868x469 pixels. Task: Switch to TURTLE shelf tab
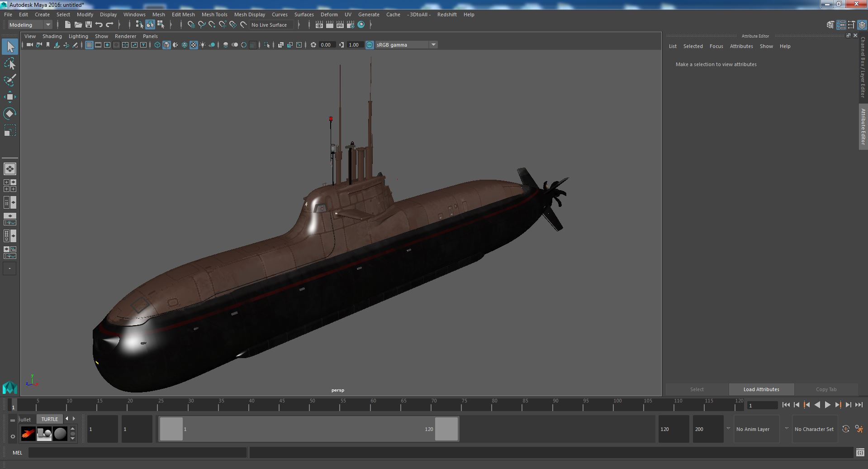tap(50, 419)
